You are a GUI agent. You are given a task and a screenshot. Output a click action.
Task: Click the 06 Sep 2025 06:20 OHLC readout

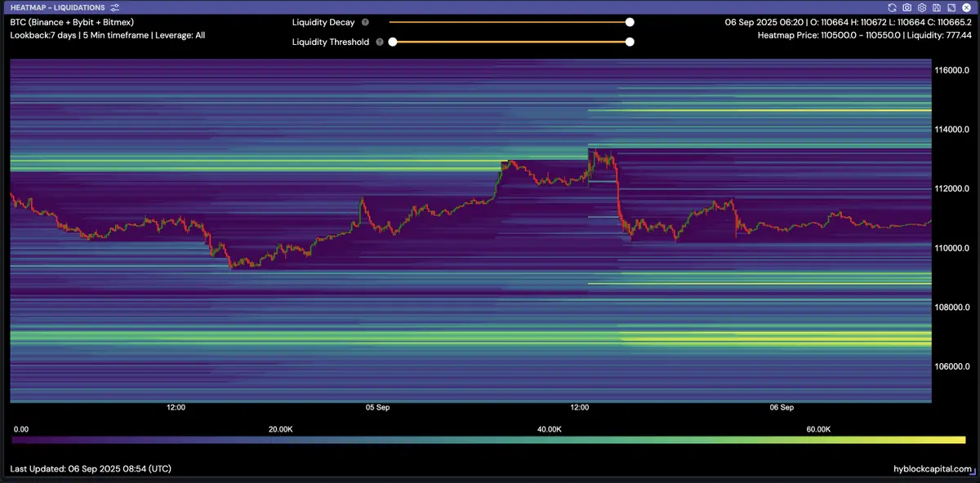coord(849,22)
